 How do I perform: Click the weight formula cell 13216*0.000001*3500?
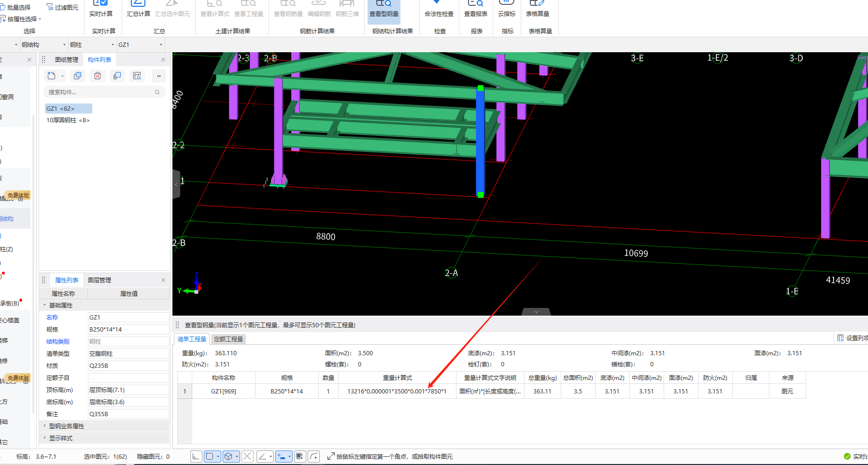coord(397,391)
